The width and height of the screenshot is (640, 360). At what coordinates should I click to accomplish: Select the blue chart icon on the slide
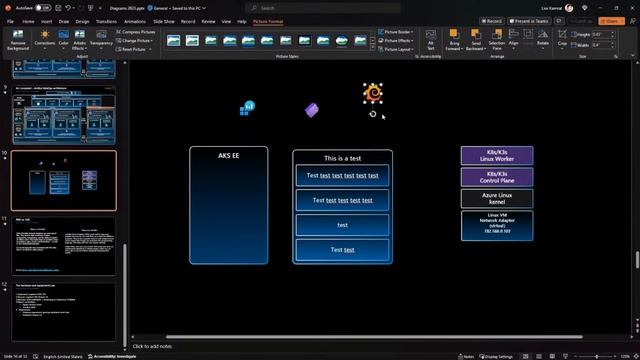[x=247, y=108]
